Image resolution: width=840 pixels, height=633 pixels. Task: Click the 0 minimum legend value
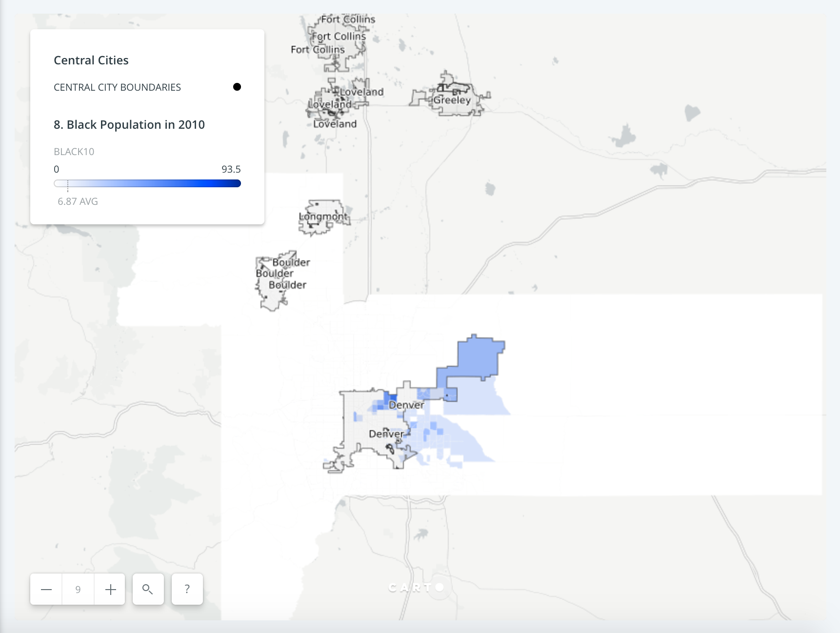pos(57,169)
